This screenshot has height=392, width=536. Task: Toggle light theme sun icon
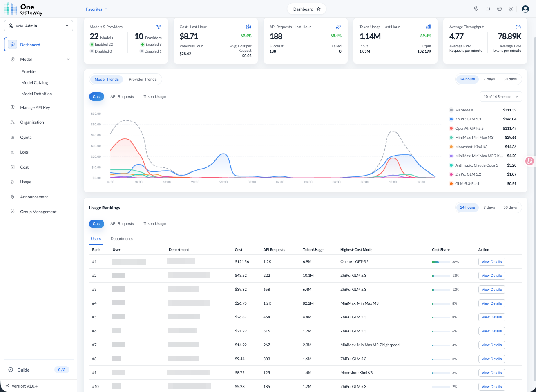511,9
